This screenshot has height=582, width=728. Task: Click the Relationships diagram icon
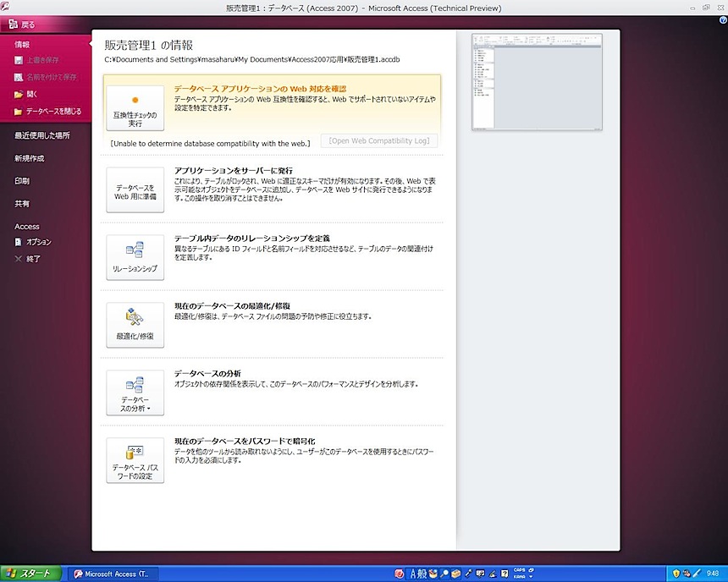(135, 250)
